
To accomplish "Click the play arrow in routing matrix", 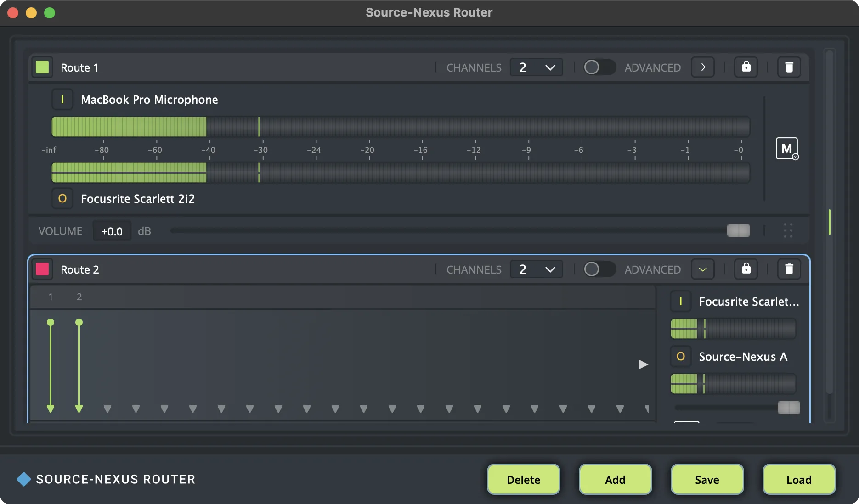I will pos(644,364).
